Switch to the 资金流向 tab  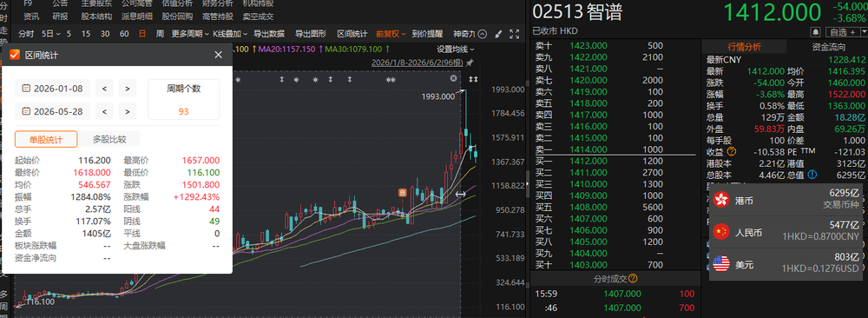(829, 47)
